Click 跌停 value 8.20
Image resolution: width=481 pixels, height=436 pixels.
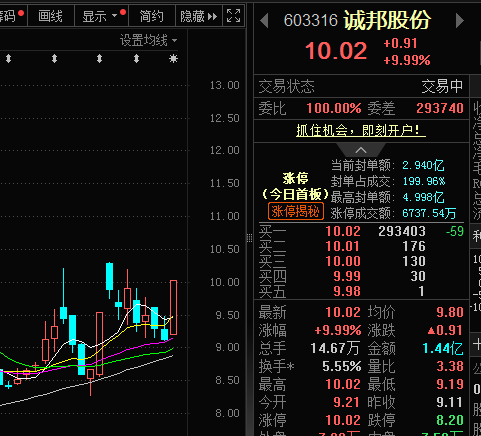click(x=450, y=420)
